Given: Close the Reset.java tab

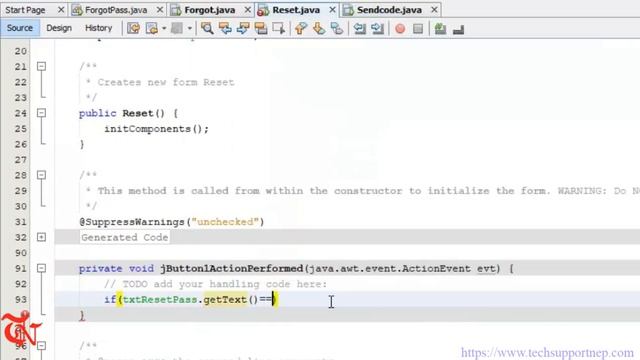Looking at the screenshot, I should click(332, 10).
